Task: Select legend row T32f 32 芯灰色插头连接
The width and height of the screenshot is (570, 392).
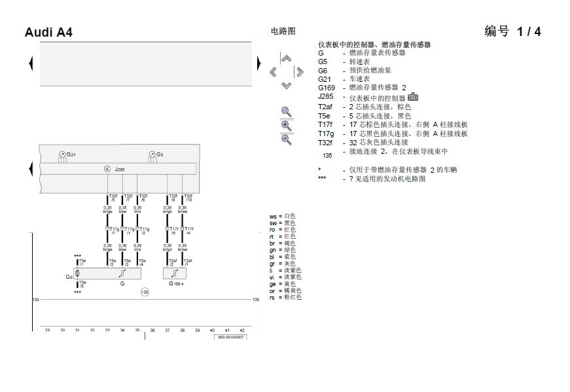Action: (x=363, y=143)
